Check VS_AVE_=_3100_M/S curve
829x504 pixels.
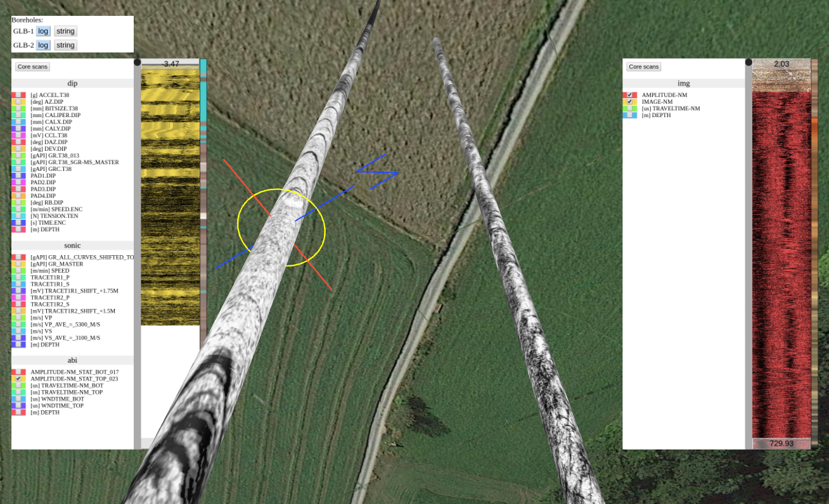tap(19, 337)
